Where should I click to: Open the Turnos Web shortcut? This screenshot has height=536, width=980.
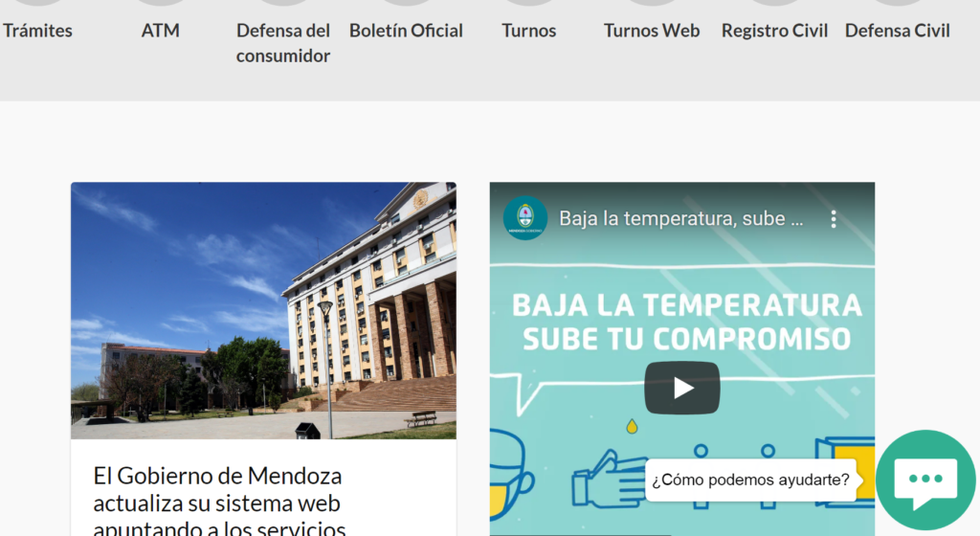(x=652, y=31)
